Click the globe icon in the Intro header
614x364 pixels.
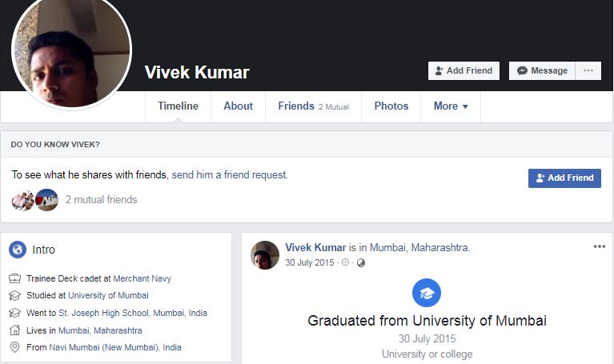[18, 250]
